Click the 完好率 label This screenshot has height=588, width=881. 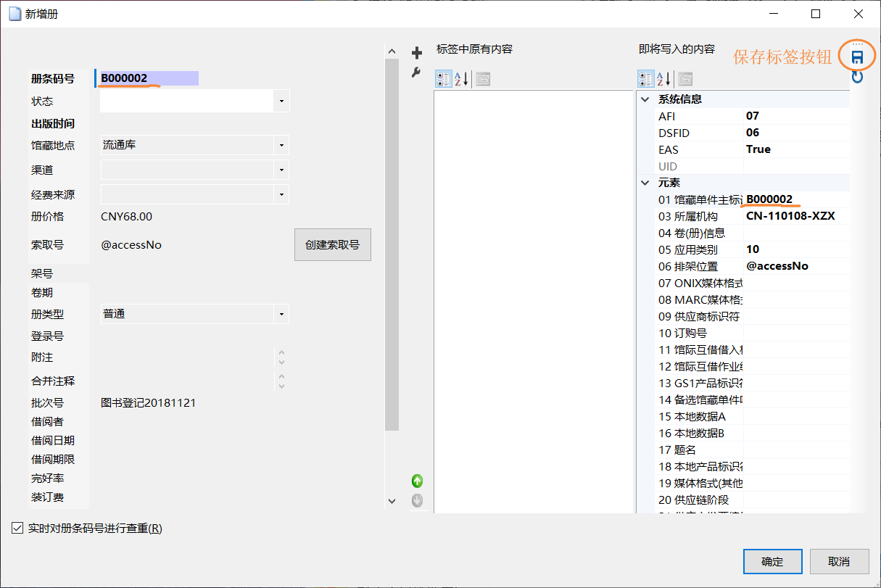pos(47,479)
